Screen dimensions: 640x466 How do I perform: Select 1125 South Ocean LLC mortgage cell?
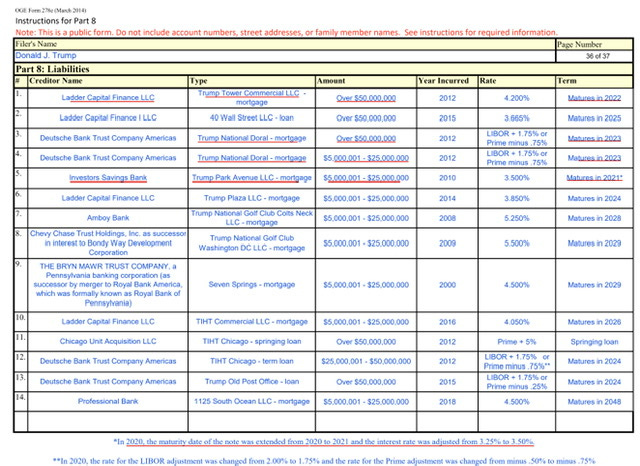(x=252, y=401)
